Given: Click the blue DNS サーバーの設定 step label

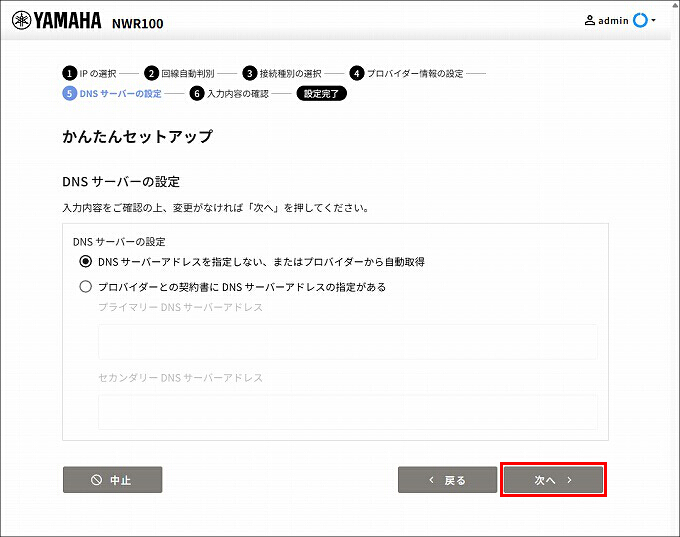Looking at the screenshot, I should point(121,93).
